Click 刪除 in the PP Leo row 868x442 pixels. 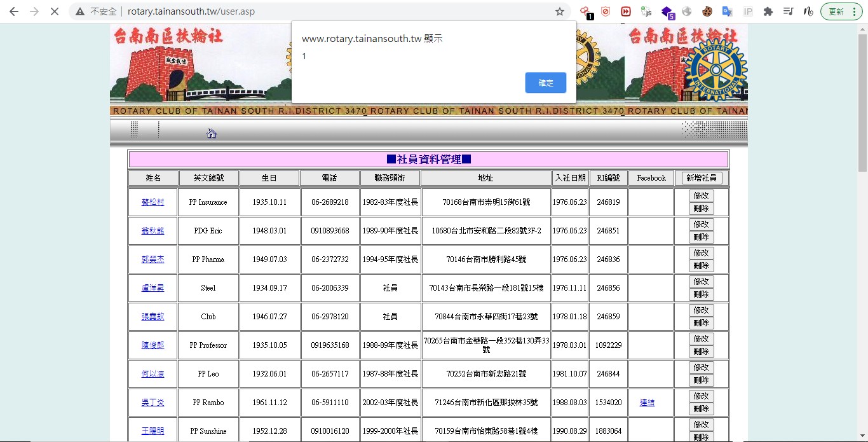click(x=702, y=380)
